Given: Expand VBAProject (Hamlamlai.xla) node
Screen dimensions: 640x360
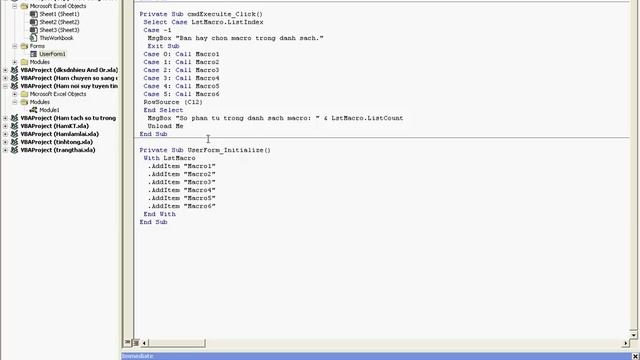Looking at the screenshot, I should [x=5, y=134].
